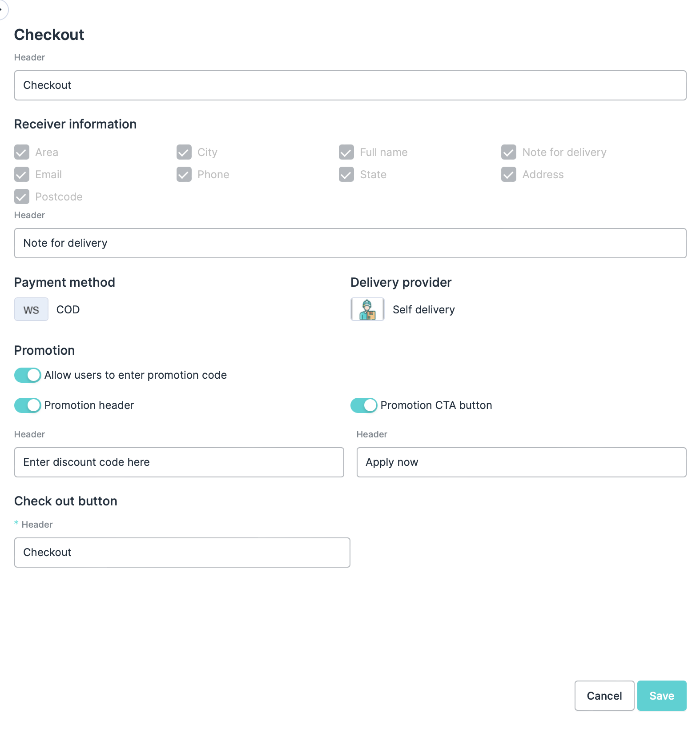Viewport: 700px width, 753px height.
Task: Click the Cancel button
Action: [x=604, y=696]
